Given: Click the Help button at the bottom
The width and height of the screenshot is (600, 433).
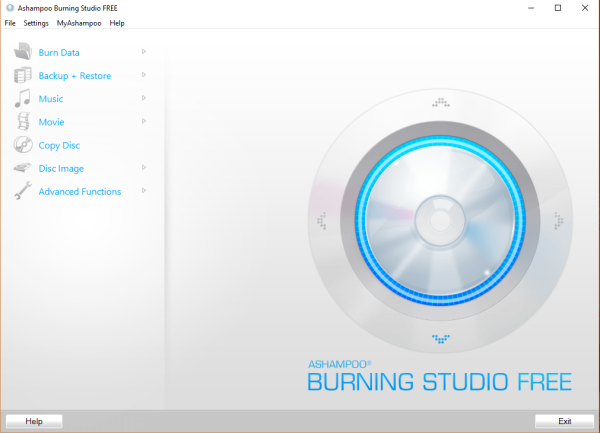Looking at the screenshot, I should coord(34,421).
